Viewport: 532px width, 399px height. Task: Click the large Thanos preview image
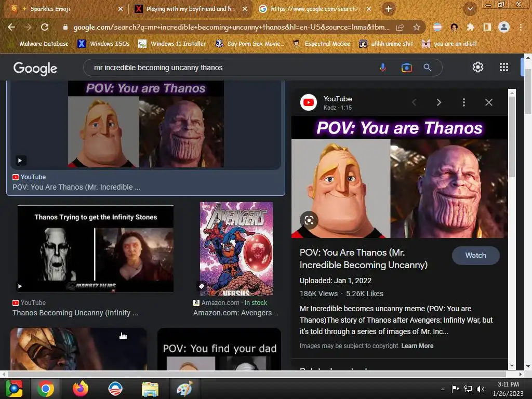400,177
